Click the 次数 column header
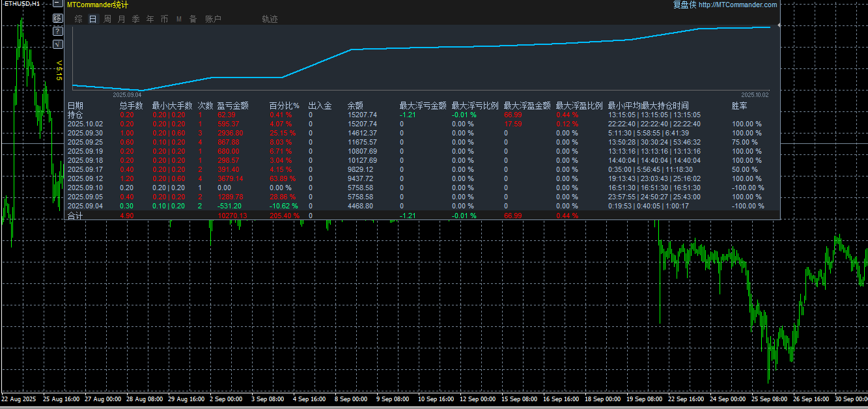Viewport: 868px width, 409px height. click(x=206, y=106)
